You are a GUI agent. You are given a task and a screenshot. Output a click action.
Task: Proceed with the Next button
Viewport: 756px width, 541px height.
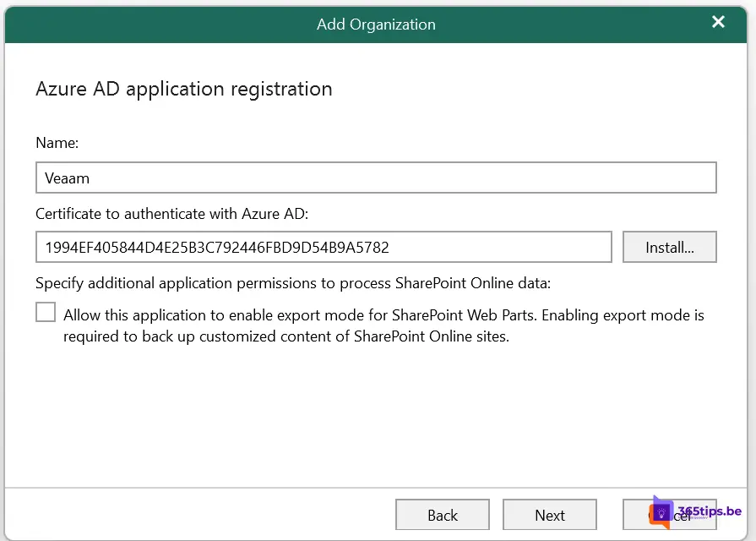[550, 515]
